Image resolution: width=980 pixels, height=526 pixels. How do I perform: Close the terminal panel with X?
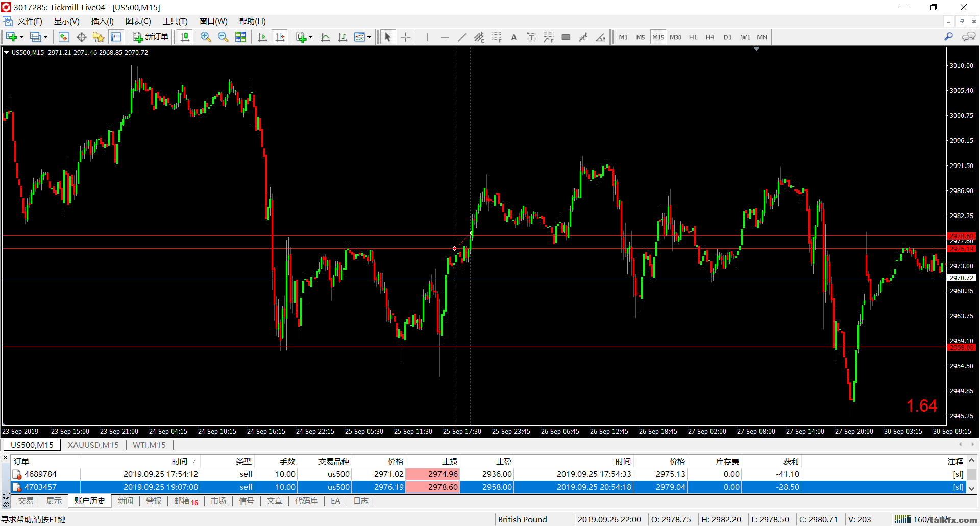[x=5, y=458]
